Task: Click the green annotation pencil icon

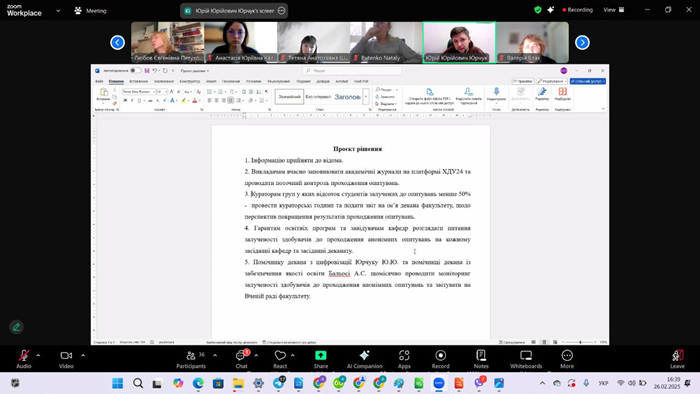Action: click(x=17, y=327)
